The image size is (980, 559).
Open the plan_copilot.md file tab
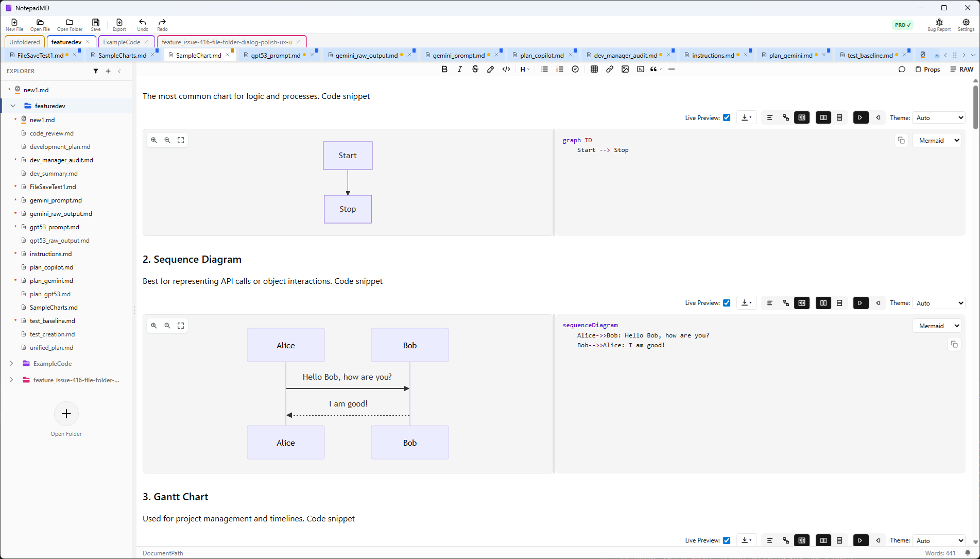click(x=542, y=55)
